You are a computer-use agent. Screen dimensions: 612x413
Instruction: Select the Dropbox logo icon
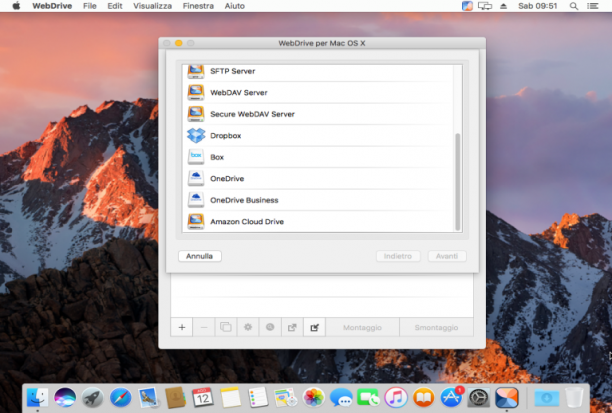(x=196, y=135)
